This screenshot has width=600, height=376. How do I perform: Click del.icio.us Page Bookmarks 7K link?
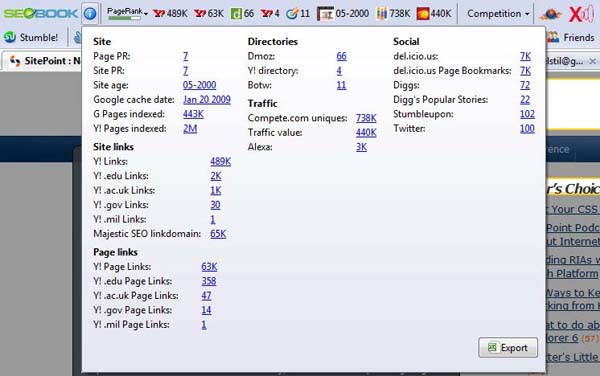(525, 71)
